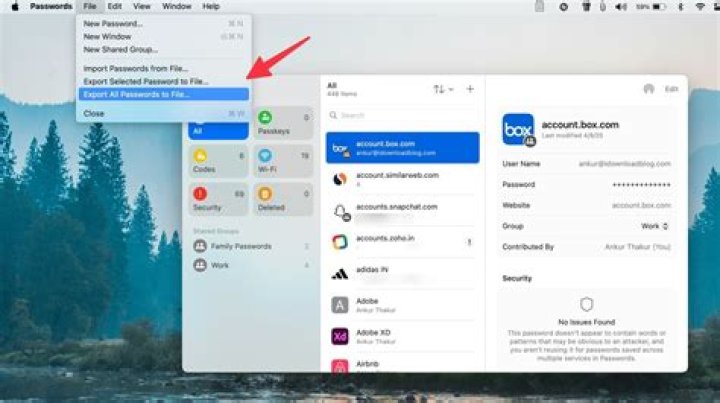Image resolution: width=720 pixels, height=403 pixels.
Task: Open the sort options dropdown
Action: pos(443,89)
